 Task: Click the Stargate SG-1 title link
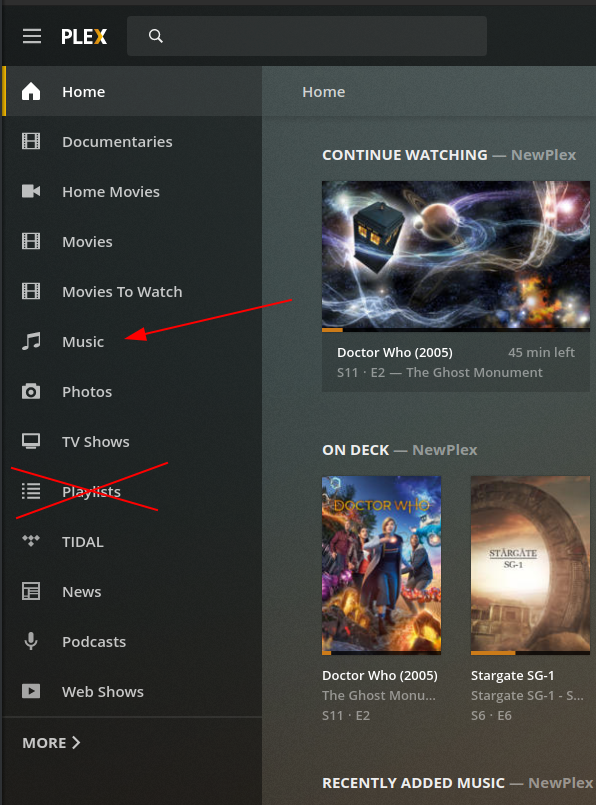click(x=513, y=675)
